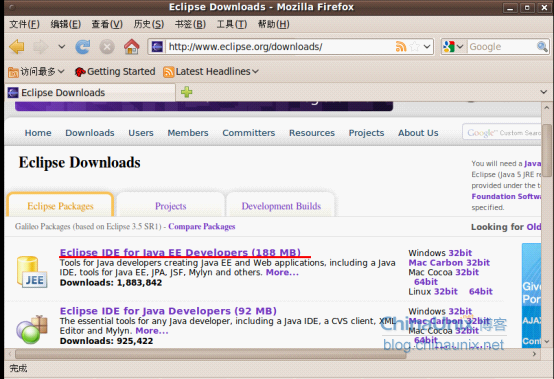
Task: Click the Users navigation link
Action: pyautogui.click(x=141, y=133)
